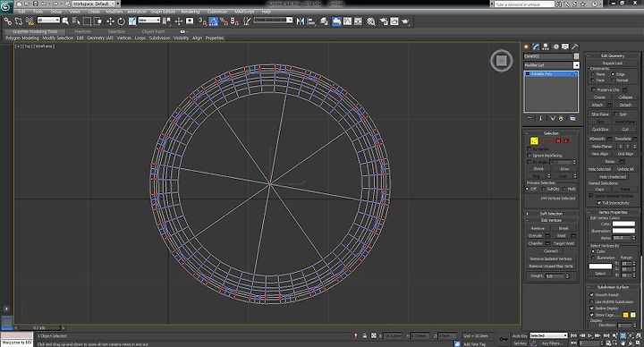Image resolution: width=644 pixels, height=347 pixels.
Task: Collapse the Edit Geometry rollout
Action: point(613,55)
